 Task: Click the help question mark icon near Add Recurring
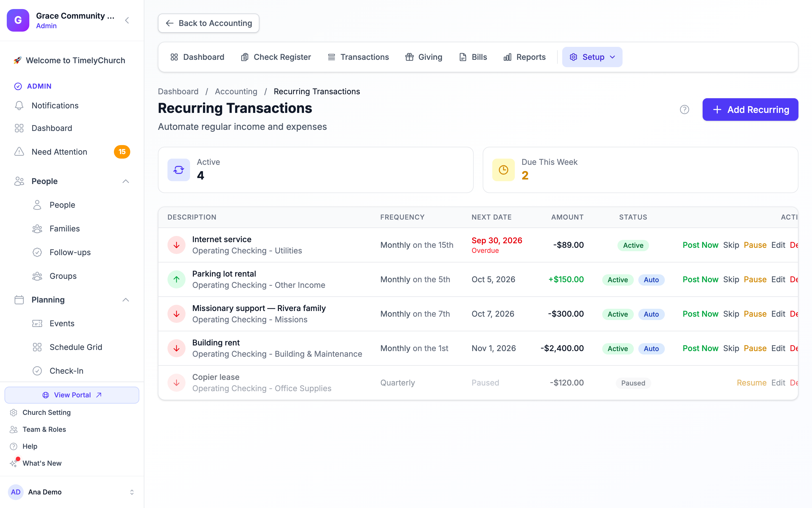684,110
